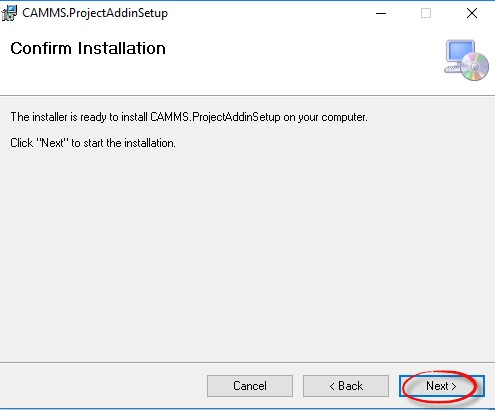
Task: Click the divider line below the header
Action: 247,96
